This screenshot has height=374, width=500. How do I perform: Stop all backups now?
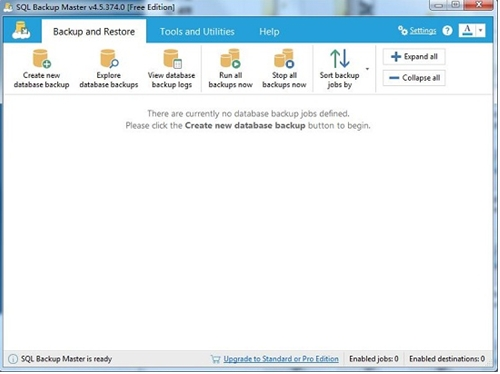coord(284,69)
